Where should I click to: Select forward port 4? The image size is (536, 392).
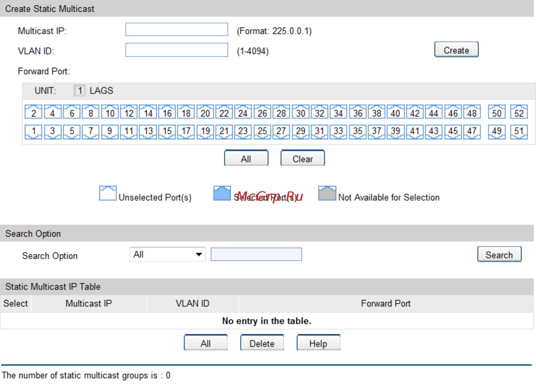tap(53, 112)
